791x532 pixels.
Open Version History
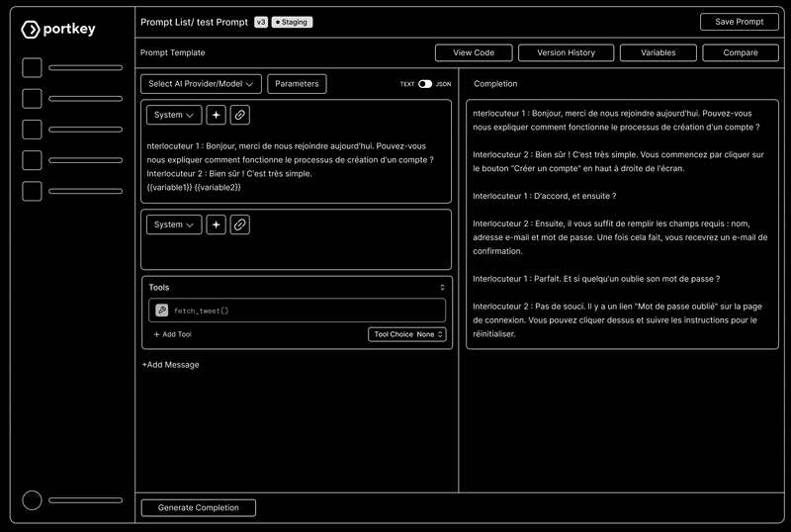click(566, 52)
